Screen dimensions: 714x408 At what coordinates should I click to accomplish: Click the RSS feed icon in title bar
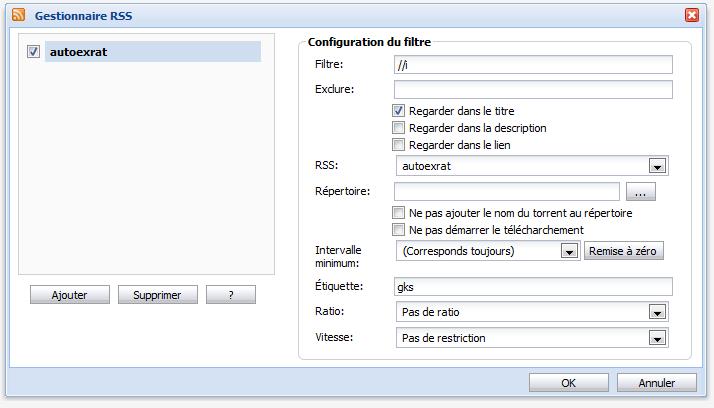coord(18,15)
